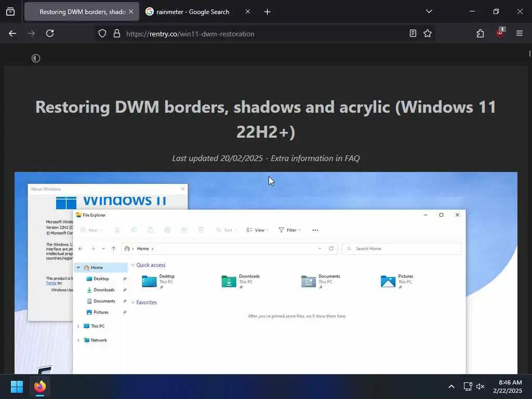
Task: Click the Firefox taskbar icon
Action: (40, 387)
